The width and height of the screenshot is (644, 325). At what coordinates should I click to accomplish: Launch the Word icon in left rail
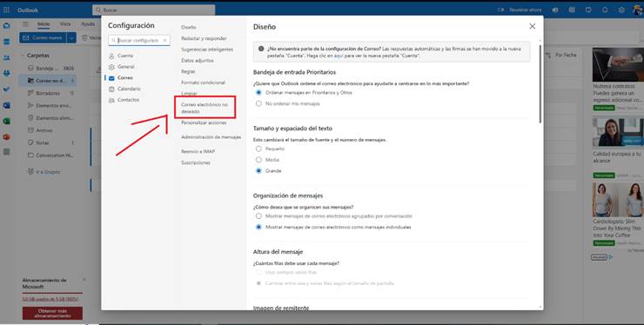click(x=7, y=105)
